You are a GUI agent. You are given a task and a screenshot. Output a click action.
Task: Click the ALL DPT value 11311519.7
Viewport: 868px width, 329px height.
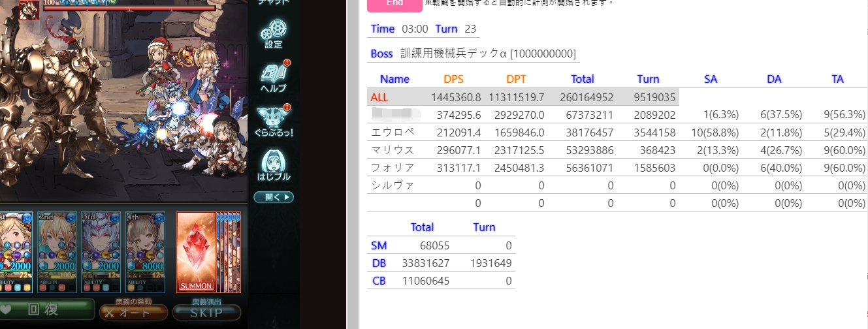coord(517,97)
